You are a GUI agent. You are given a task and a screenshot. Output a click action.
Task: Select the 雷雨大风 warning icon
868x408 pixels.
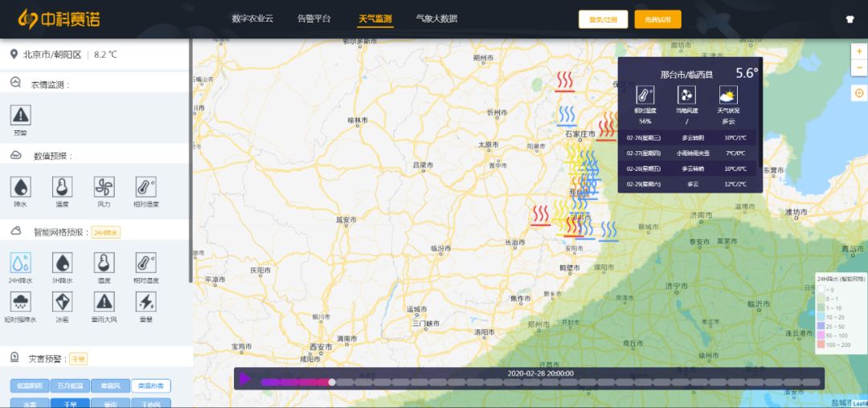pos(104,302)
